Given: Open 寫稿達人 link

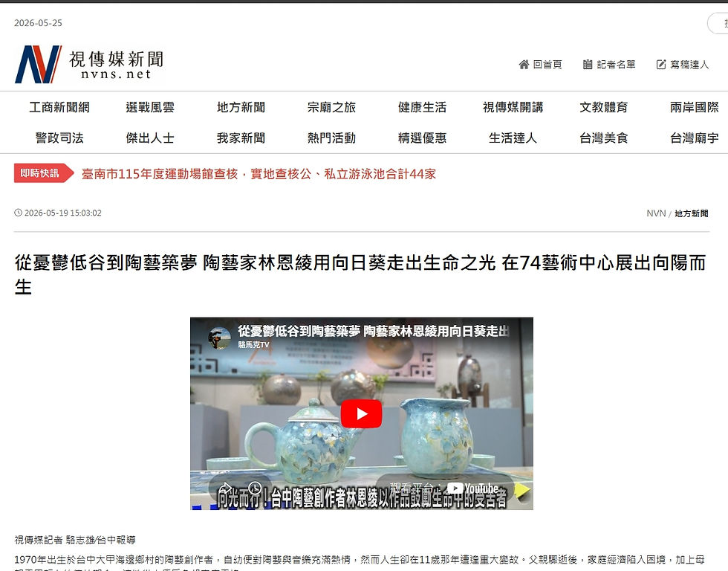Looking at the screenshot, I should point(689,65).
